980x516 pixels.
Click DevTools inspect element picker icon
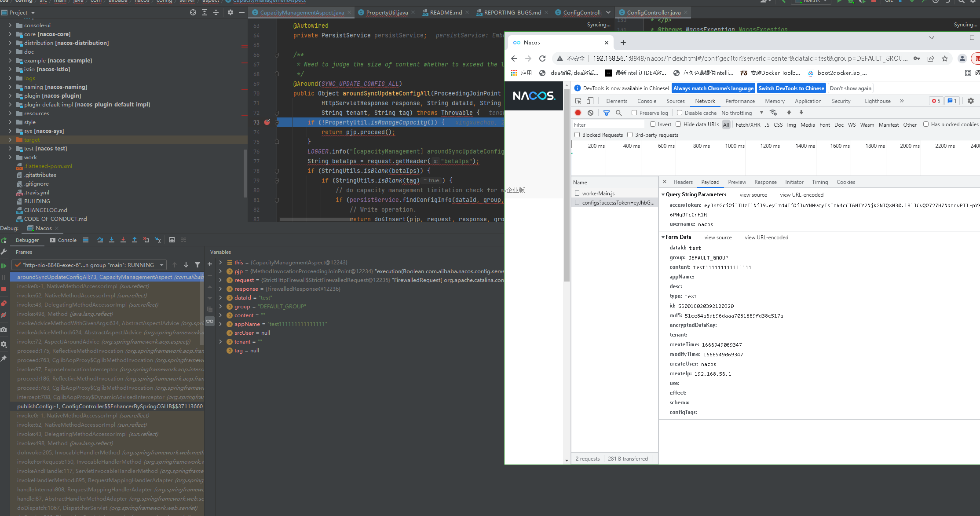578,101
